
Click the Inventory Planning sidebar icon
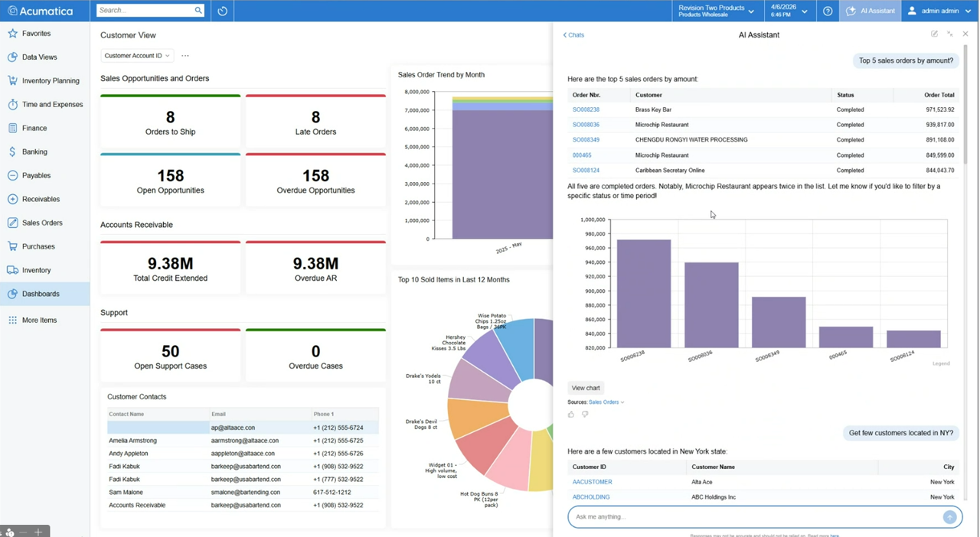point(14,80)
